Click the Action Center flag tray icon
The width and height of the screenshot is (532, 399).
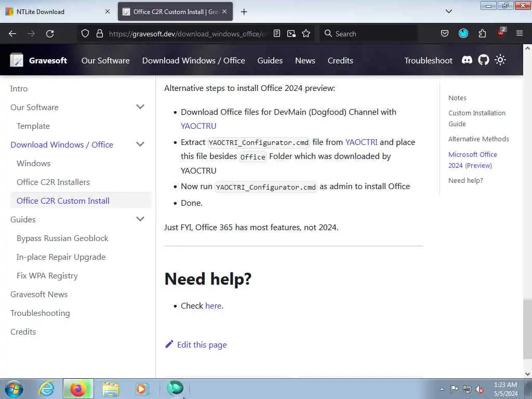point(454,389)
